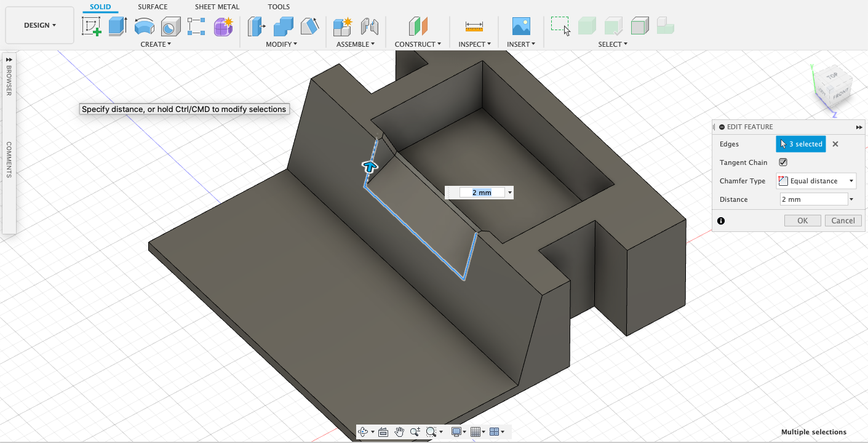This screenshot has width=868, height=443.
Task: Select the Hole tool
Action: [x=170, y=26]
